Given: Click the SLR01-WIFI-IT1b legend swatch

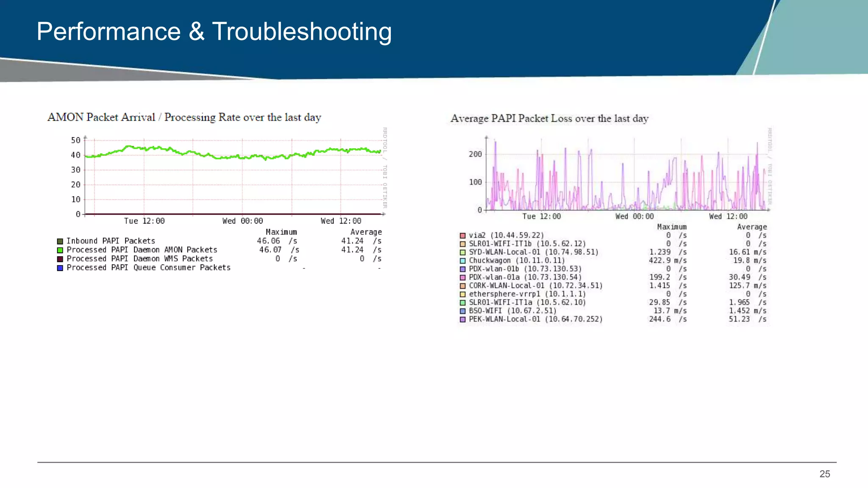Looking at the screenshot, I should point(463,244).
